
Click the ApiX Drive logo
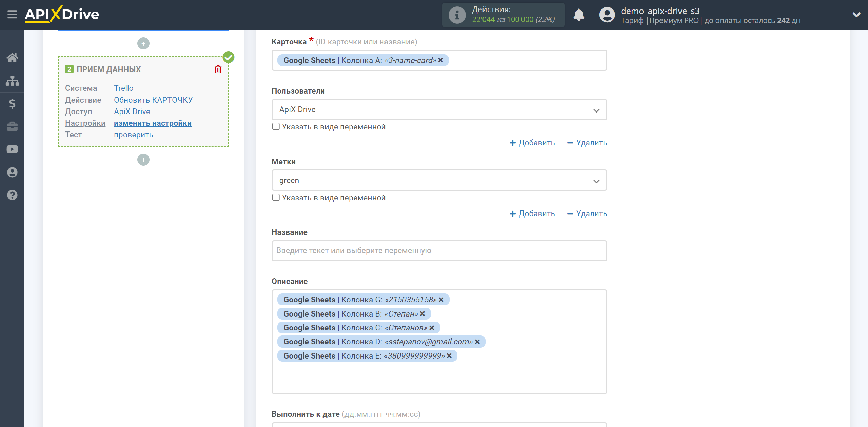click(62, 14)
